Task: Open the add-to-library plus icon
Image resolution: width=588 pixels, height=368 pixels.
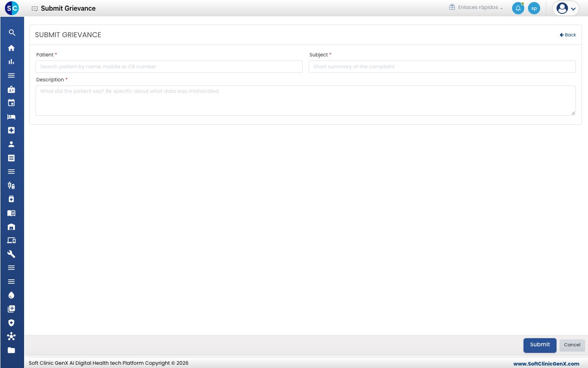Action: tap(11, 309)
